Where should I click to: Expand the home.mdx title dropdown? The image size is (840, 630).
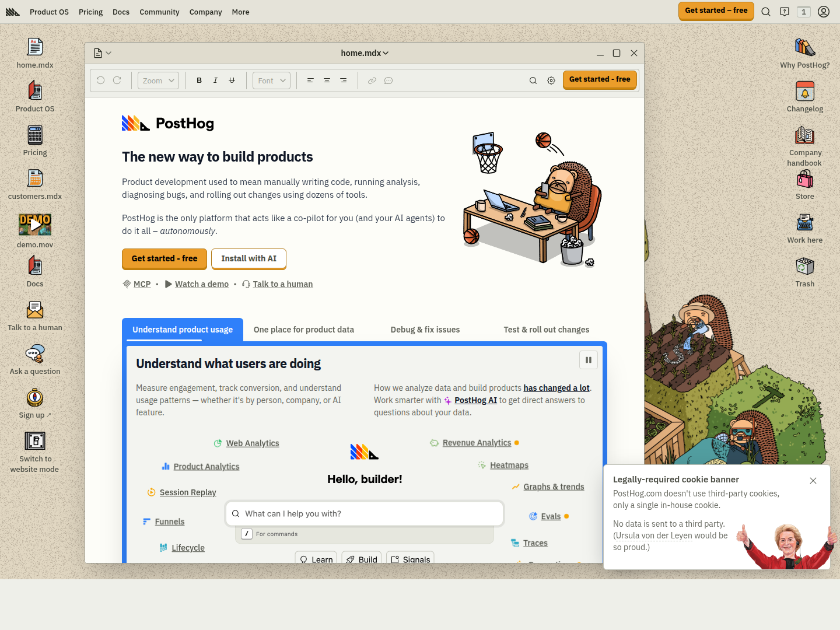[x=365, y=53]
